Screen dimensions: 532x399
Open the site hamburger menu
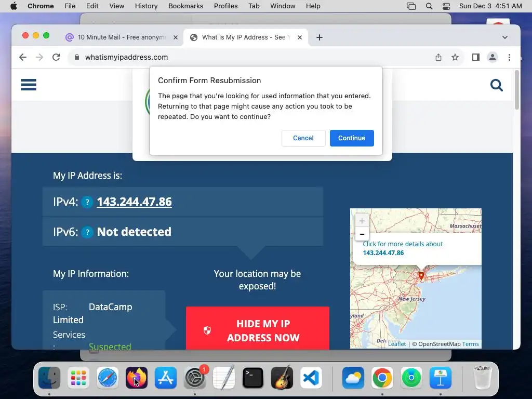point(29,85)
